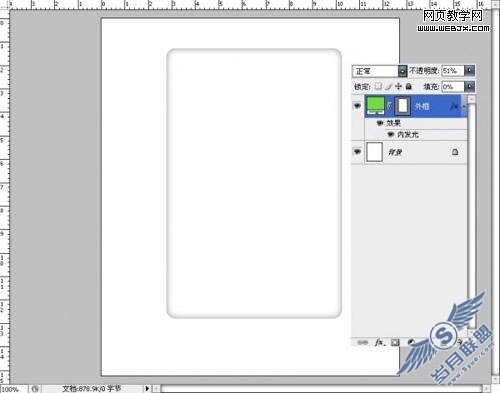
Task: Click the green fill thumbnail of 外框 layer
Action: tap(375, 106)
